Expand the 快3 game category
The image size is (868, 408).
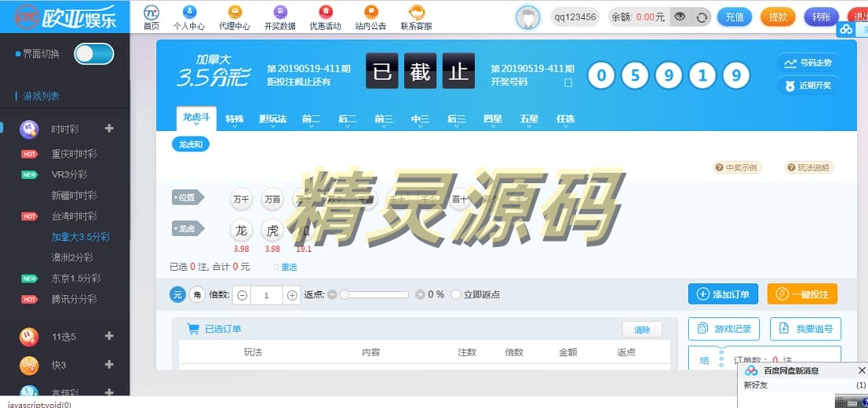tap(109, 365)
